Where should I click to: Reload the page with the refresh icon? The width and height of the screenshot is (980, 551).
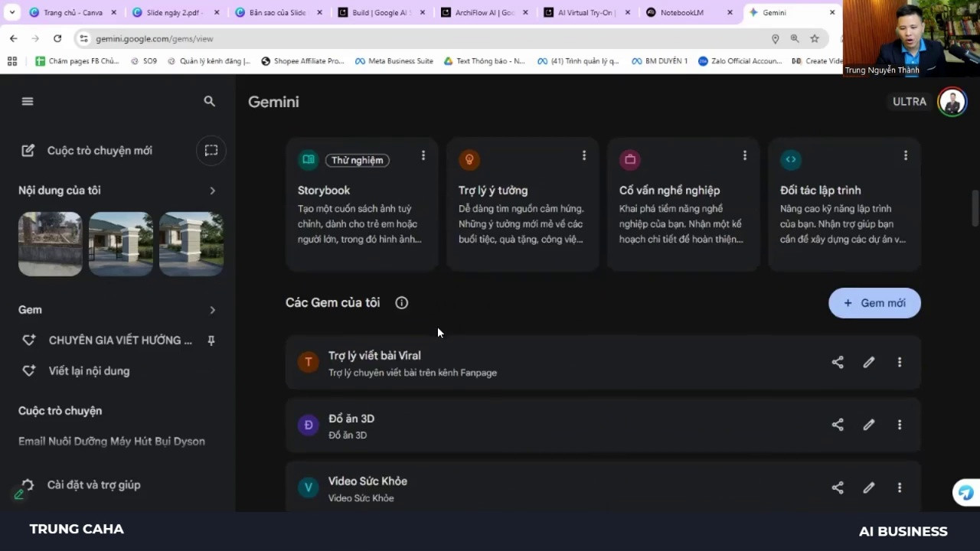[x=57, y=38]
